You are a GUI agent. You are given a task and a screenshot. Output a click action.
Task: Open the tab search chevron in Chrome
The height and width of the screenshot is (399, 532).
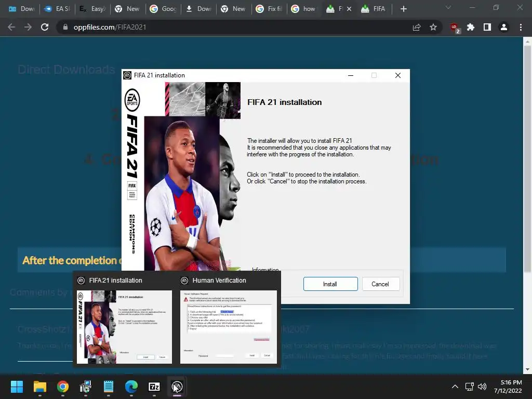coord(448,7)
